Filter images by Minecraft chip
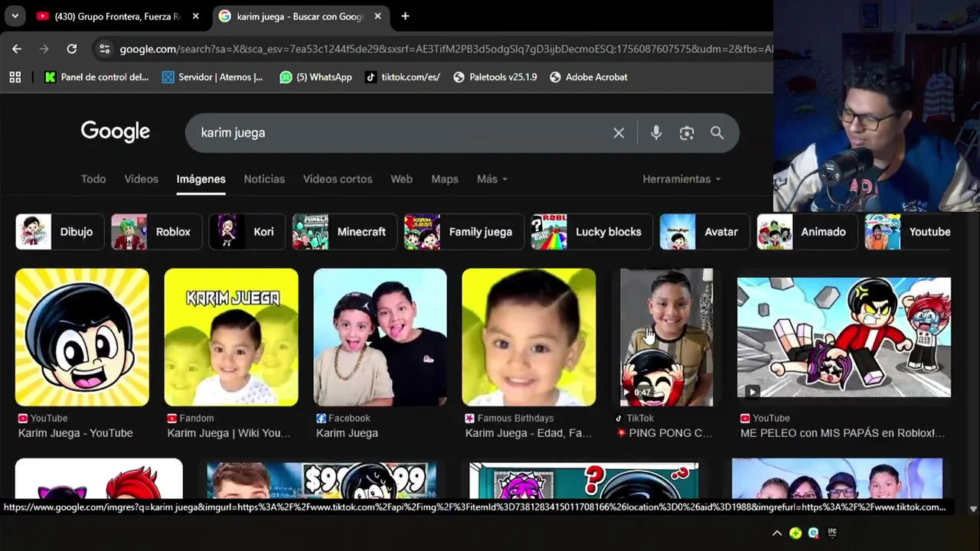The image size is (980, 551). pyautogui.click(x=345, y=232)
